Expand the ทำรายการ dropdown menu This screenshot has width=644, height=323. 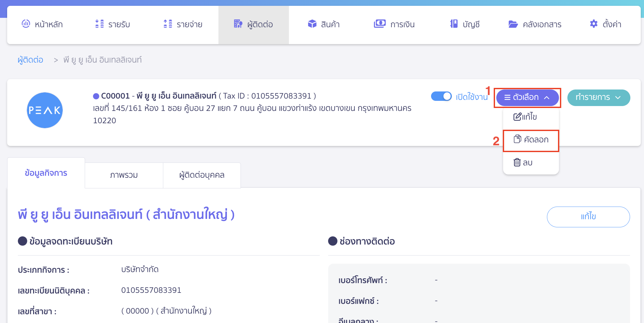[x=598, y=97]
